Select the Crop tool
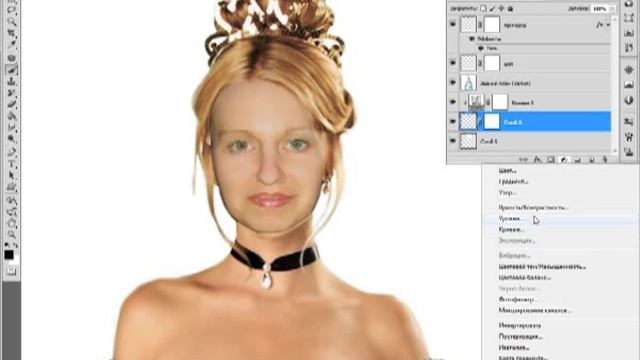Viewport: 640px width, 360px height. [x=12, y=33]
